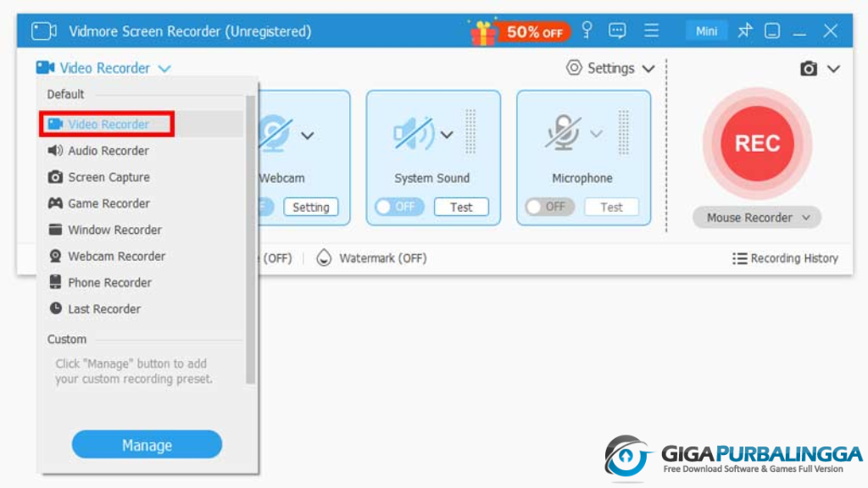Open Recording History
This screenshot has height=488, width=868.
coord(785,258)
